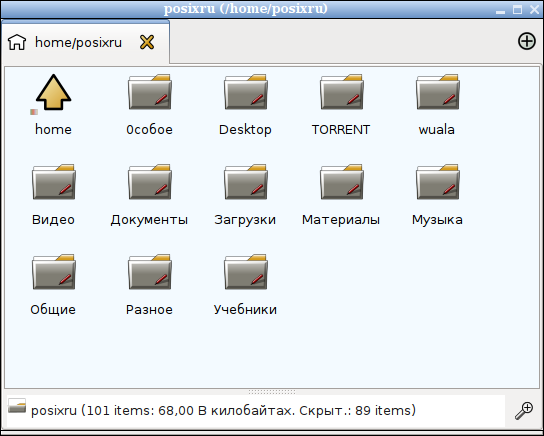
Task: Open the Desktop folder icon
Action: 246,92
